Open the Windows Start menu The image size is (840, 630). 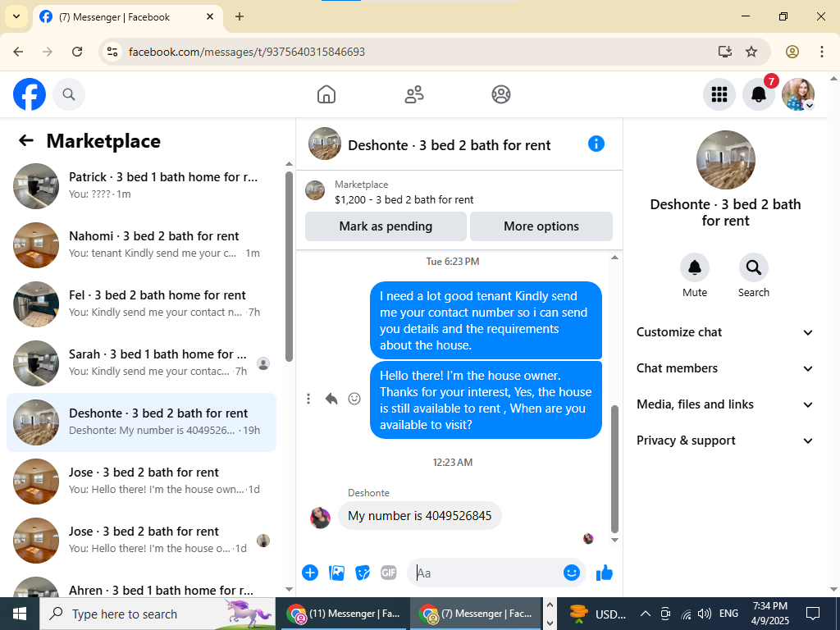[20, 614]
